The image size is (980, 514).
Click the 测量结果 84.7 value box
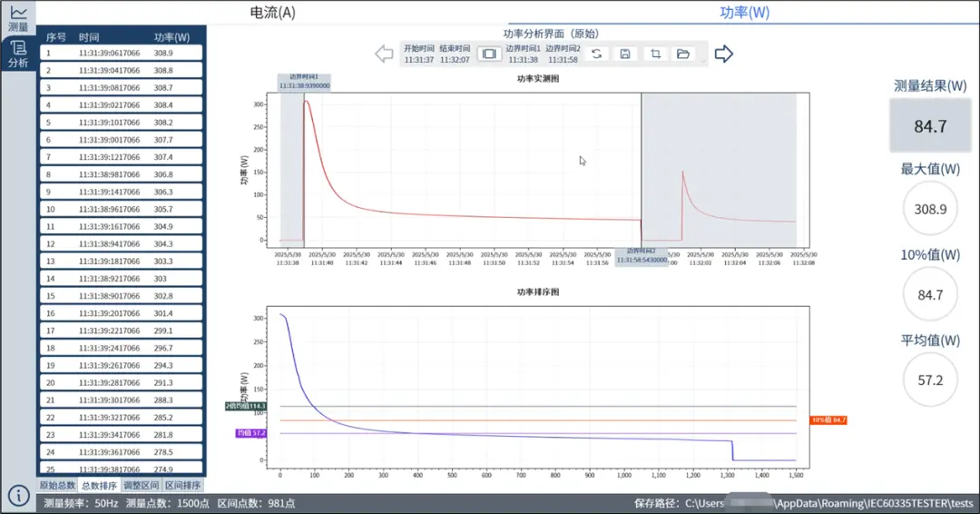(x=930, y=125)
